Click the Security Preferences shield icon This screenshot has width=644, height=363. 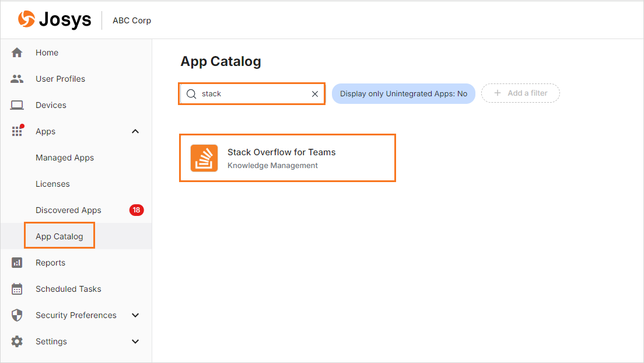(x=17, y=315)
